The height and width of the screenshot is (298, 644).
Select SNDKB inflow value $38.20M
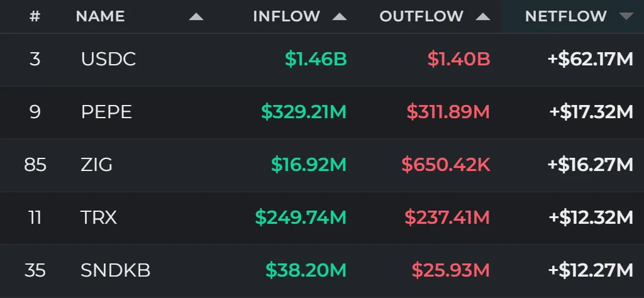306,270
